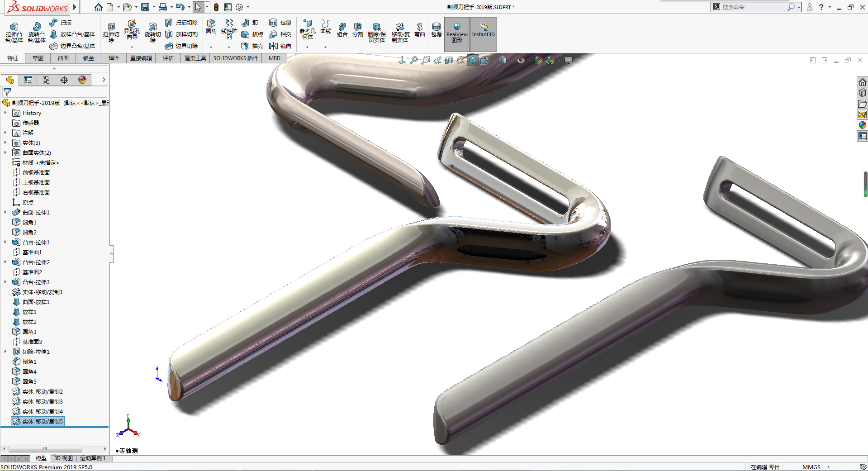Viewport: 868px width, 471px height.
Task: Switch to the DimXpertManager panel tab
Action: [64, 80]
